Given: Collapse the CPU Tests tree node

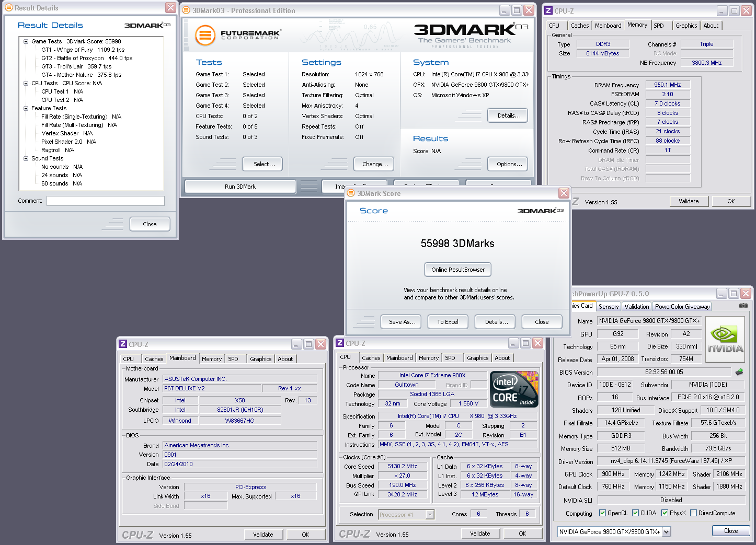Looking at the screenshot, I should tap(26, 83).
